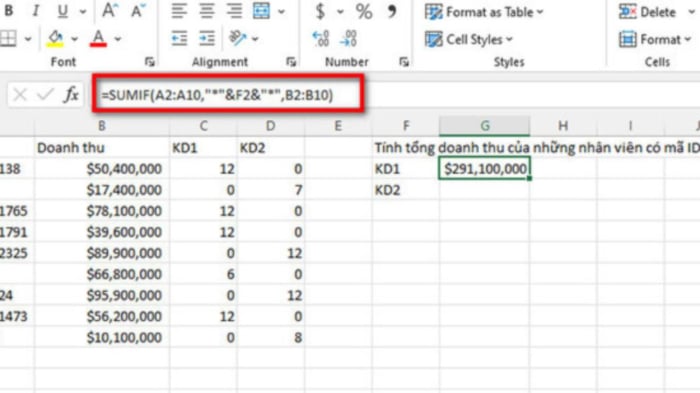Select column B header
Screen dimensions: 700x393
pyautogui.click(x=102, y=126)
